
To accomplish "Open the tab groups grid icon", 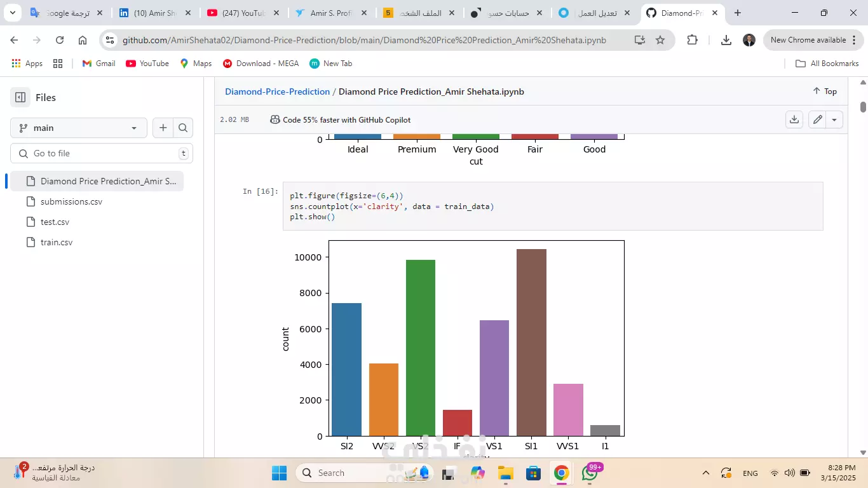I will coord(58,64).
